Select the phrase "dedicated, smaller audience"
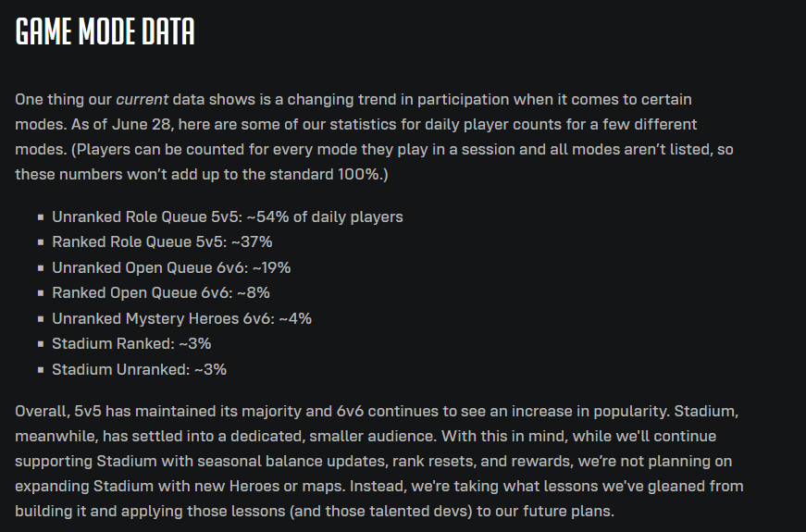The width and height of the screenshot is (806, 532). [x=333, y=437]
